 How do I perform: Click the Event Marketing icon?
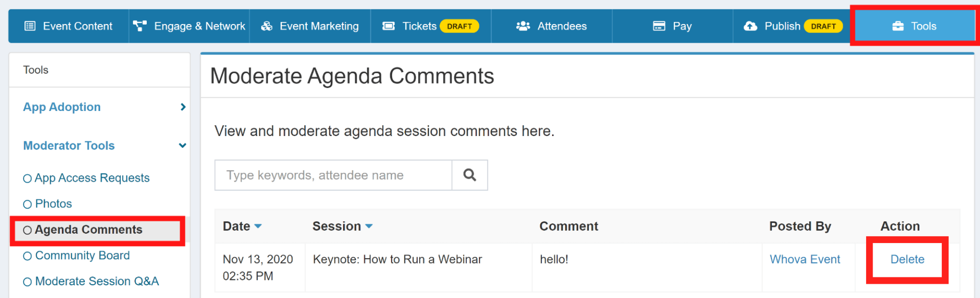(x=266, y=26)
